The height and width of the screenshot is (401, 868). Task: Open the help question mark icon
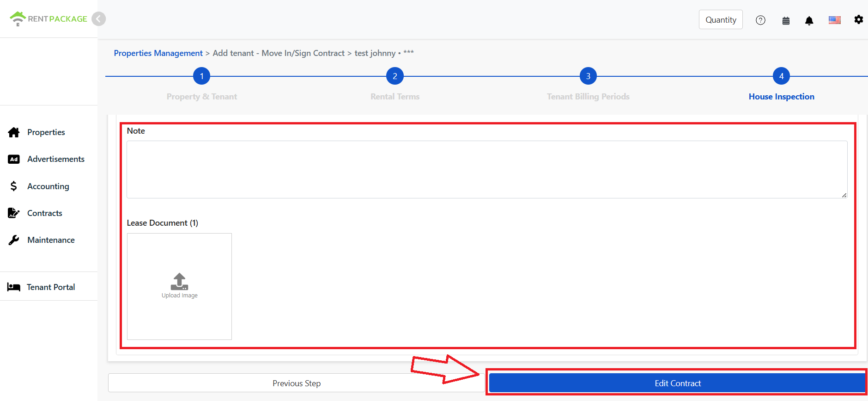point(760,20)
